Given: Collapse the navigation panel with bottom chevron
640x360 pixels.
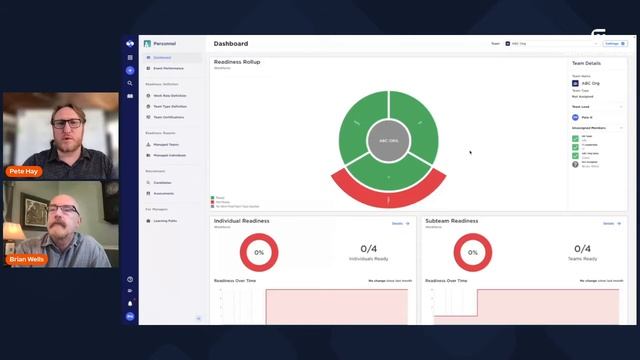Looking at the screenshot, I should click(199, 318).
